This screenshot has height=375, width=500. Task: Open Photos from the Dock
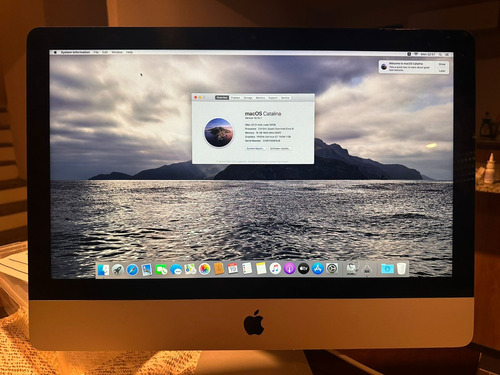pyautogui.click(x=204, y=269)
